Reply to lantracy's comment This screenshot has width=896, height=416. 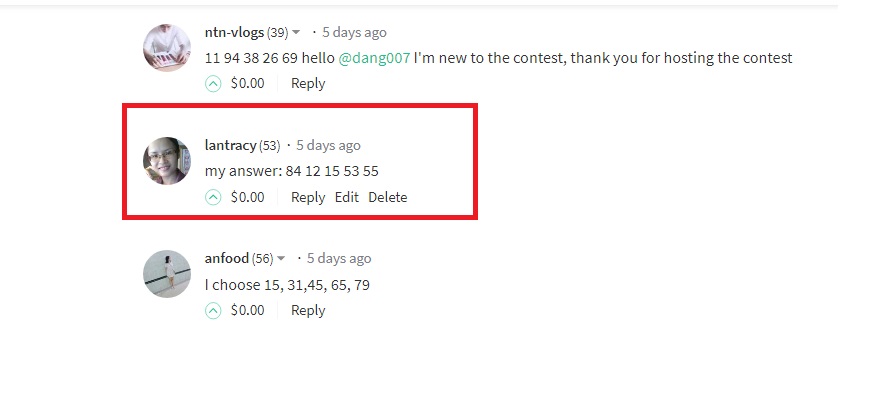click(x=308, y=197)
